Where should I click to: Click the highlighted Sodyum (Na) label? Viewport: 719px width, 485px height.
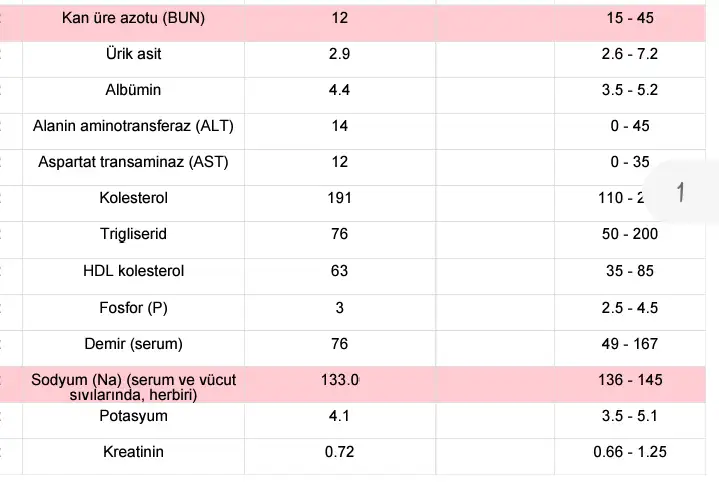pyautogui.click(x=133, y=387)
